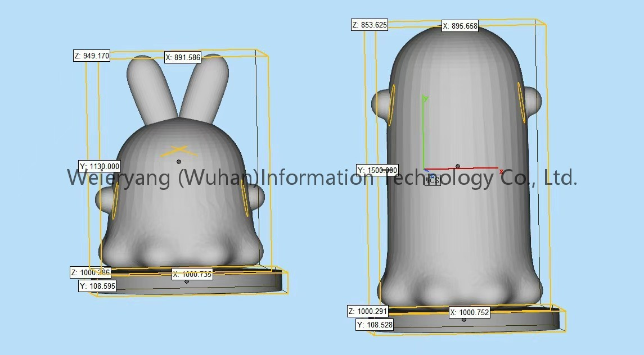
Task: Select the Z: 949.170 dimension label
Action: [x=92, y=56]
